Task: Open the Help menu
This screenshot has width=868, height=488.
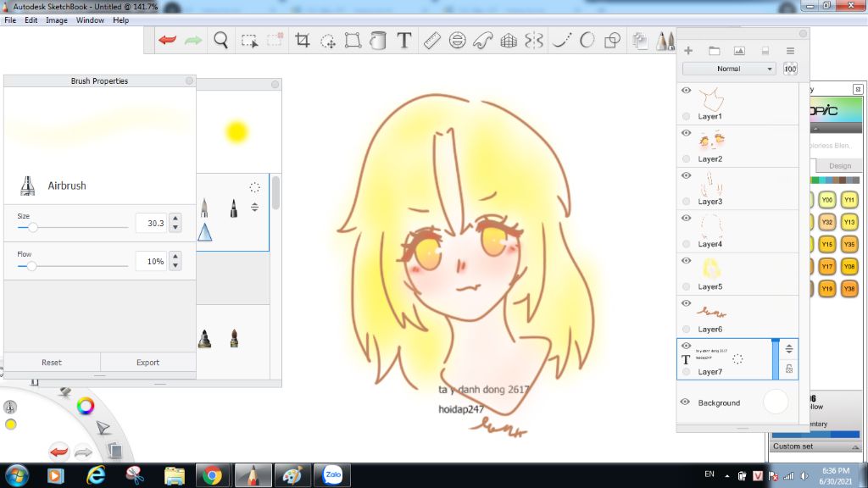Action: click(120, 20)
